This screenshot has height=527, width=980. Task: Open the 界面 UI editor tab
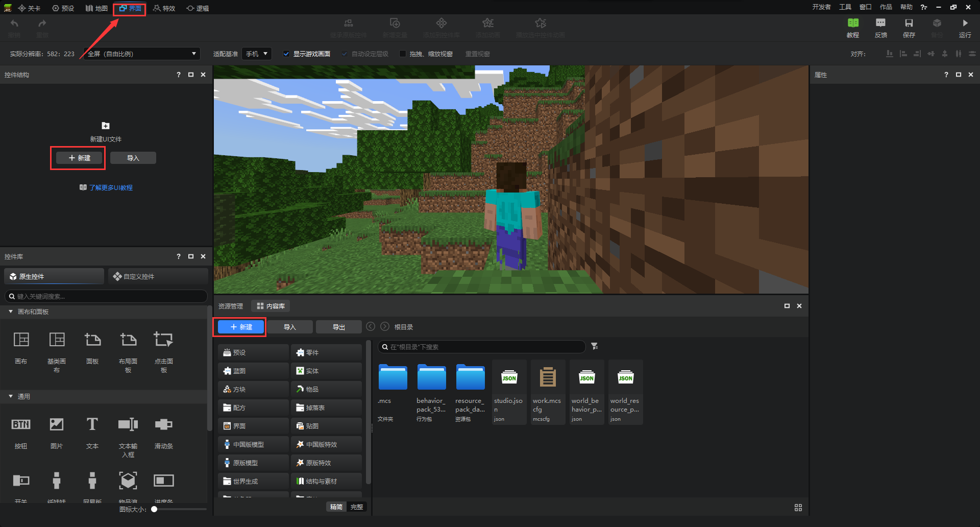point(130,8)
